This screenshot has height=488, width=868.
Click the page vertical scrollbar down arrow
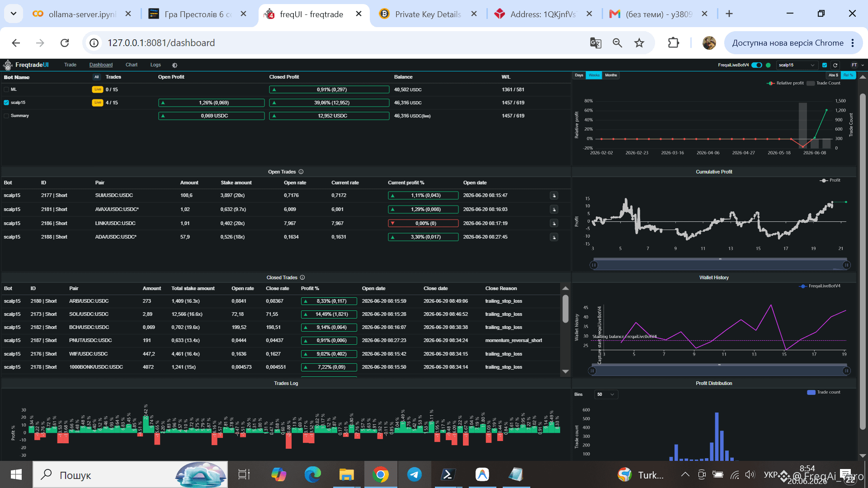(863, 456)
